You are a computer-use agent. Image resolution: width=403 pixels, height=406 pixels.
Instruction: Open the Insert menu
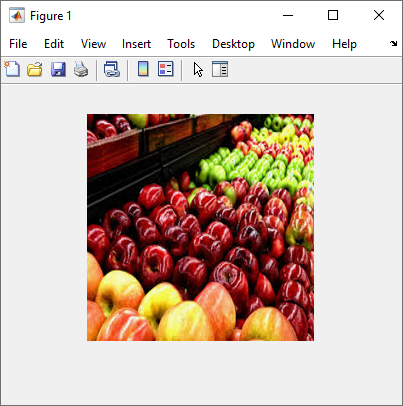tap(136, 44)
